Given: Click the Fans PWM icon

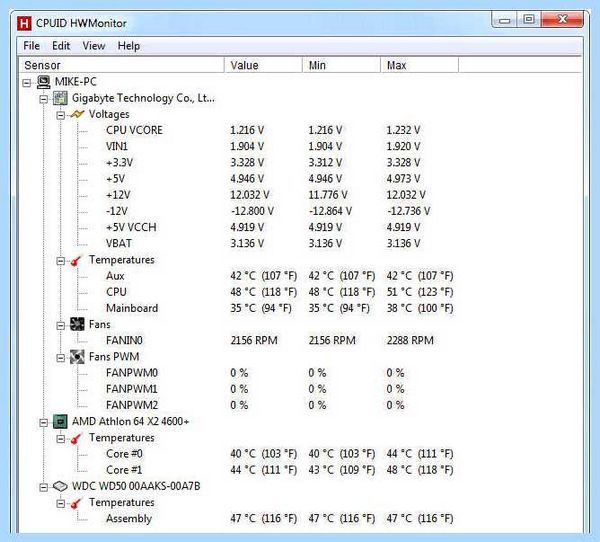Looking at the screenshot, I should (77, 357).
